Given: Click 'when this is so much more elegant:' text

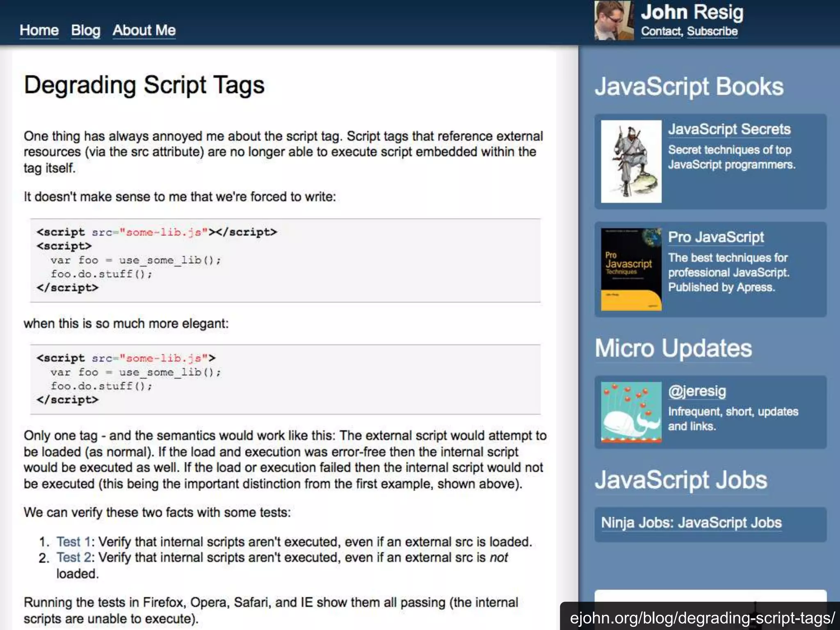Looking at the screenshot, I should click(x=126, y=324).
